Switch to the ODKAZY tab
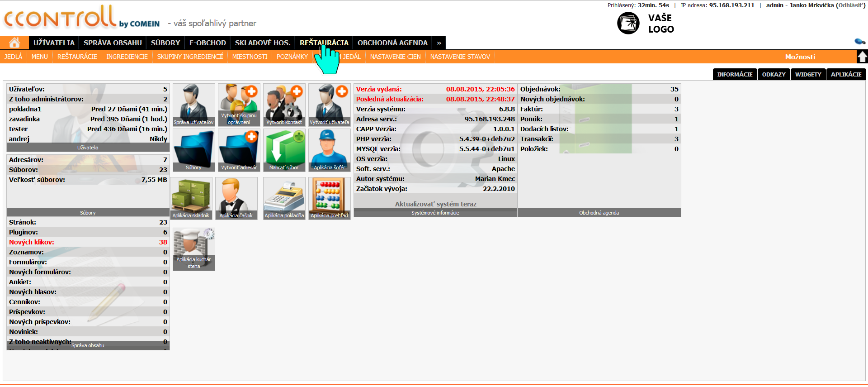 click(774, 74)
